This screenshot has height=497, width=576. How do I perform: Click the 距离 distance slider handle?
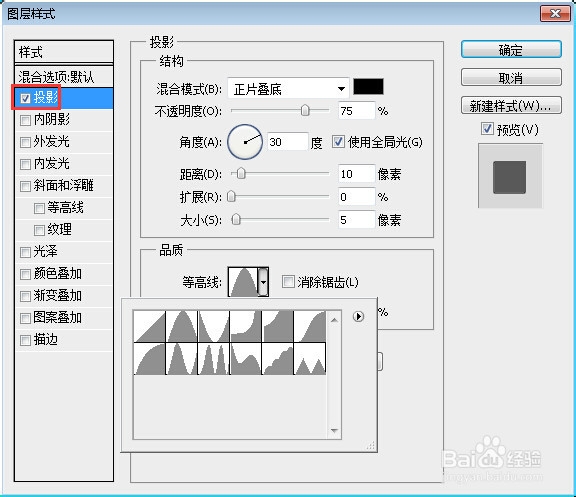241,173
